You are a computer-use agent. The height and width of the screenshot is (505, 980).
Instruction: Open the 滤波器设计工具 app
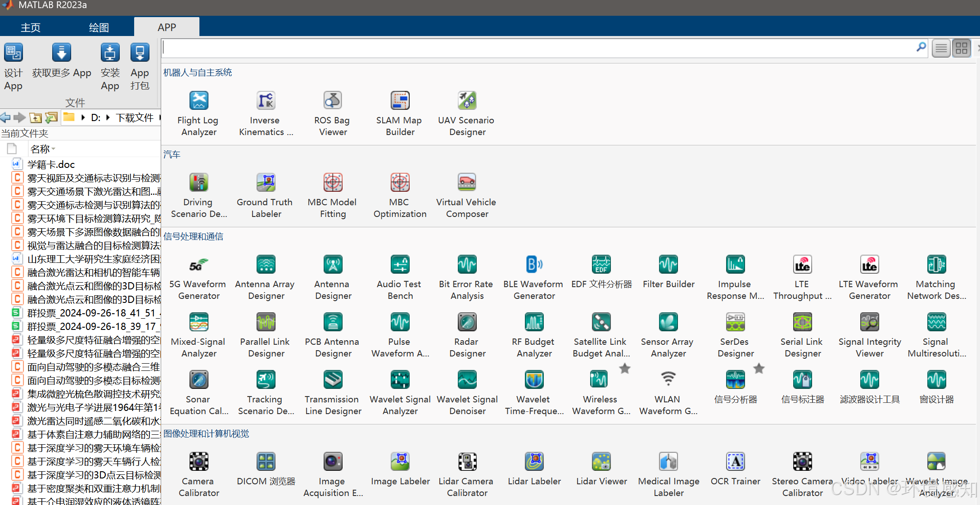click(x=869, y=387)
